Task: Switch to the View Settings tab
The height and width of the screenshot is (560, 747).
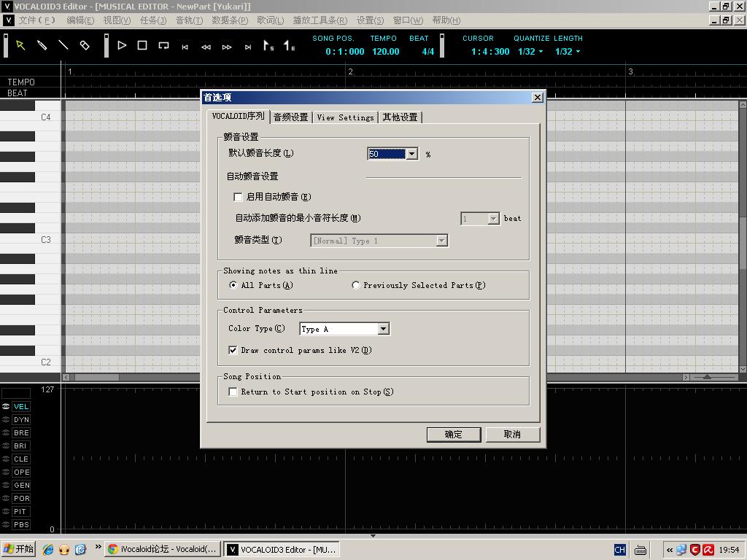Action: pyautogui.click(x=345, y=117)
